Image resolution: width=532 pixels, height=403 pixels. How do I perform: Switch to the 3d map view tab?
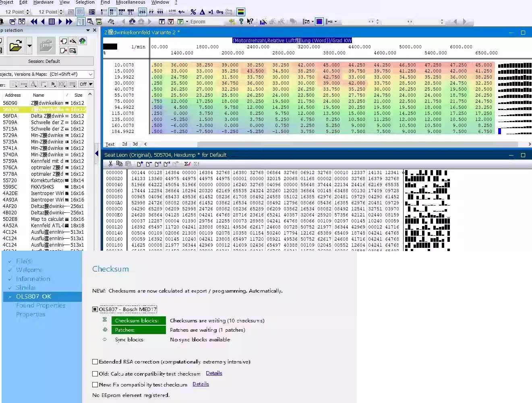135,144
